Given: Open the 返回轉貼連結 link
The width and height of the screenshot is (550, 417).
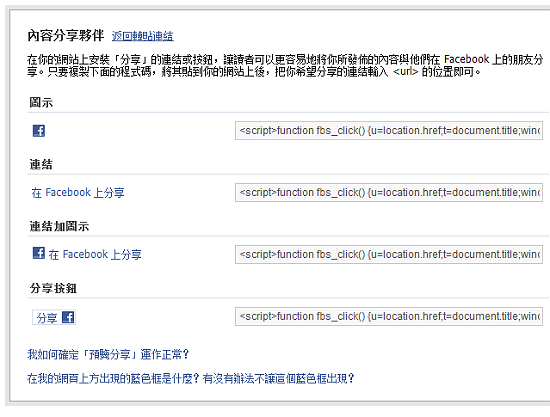Looking at the screenshot, I should 142,36.
